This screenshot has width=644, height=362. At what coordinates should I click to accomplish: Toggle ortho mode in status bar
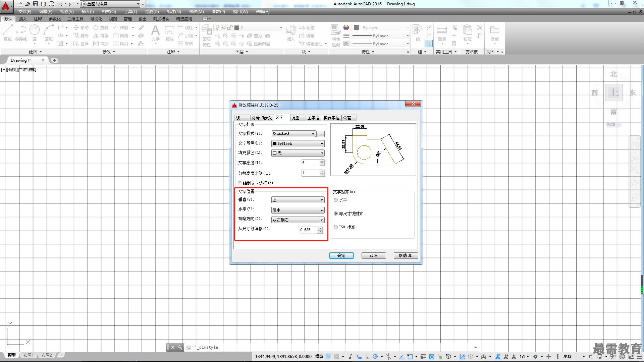click(368, 356)
